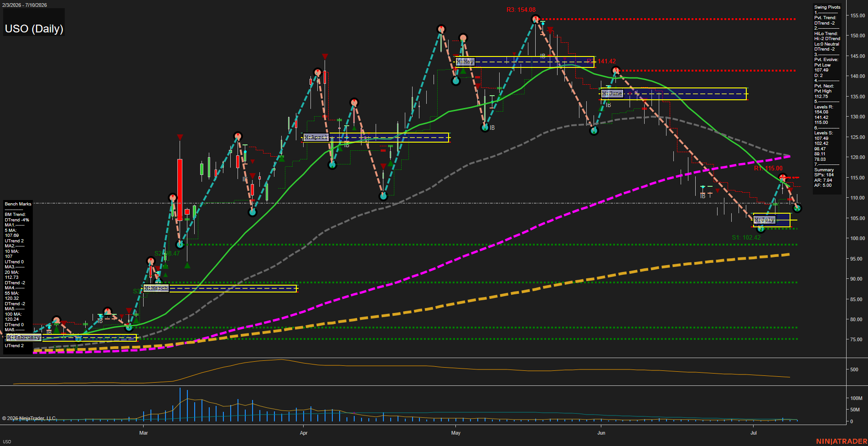Click the 155.00 price axis label
The width and height of the screenshot is (868, 446).
tap(858, 15)
